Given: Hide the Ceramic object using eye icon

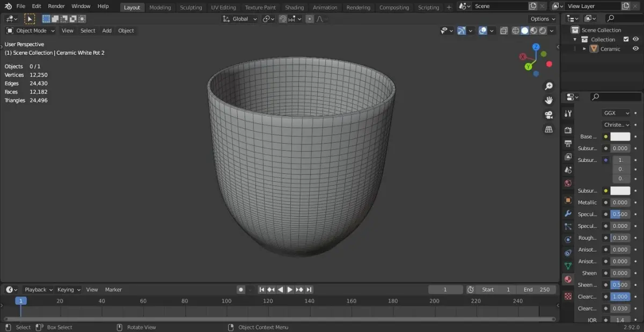Looking at the screenshot, I should tap(635, 49).
